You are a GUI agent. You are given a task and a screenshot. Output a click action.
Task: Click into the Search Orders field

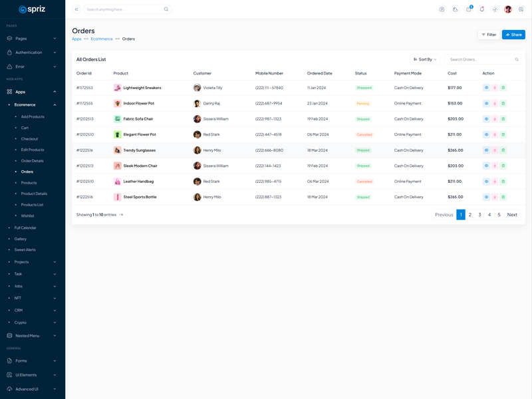479,60
